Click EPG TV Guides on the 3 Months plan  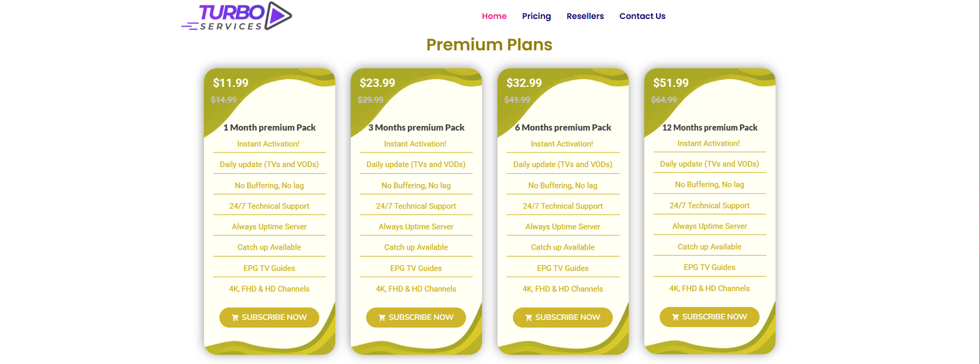tap(416, 268)
